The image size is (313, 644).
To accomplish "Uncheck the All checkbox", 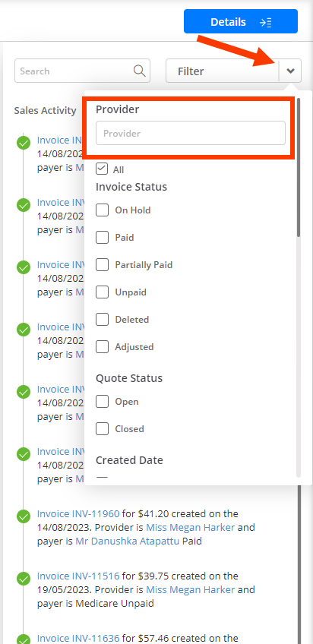I will (102, 169).
